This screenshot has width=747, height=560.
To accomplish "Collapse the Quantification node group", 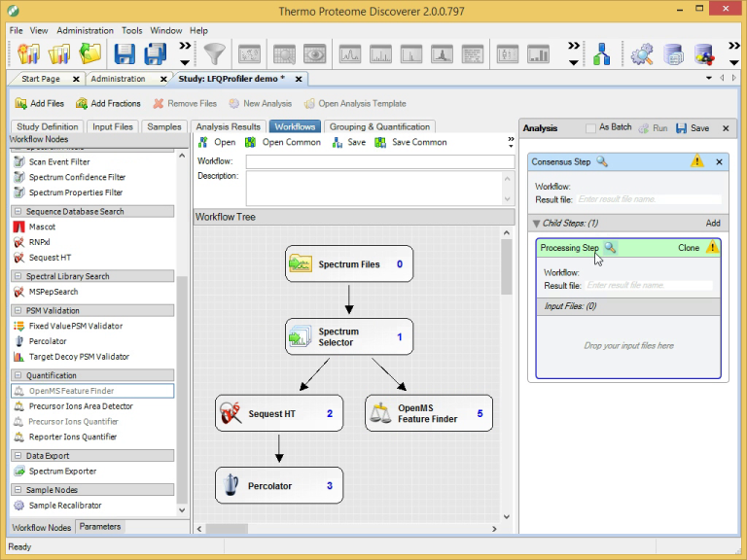I will [18, 375].
